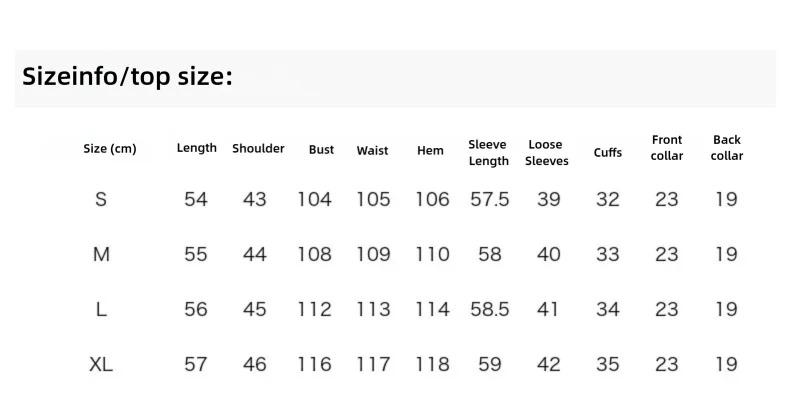Select the Sleeve Length column header
Viewport: 790px width, 414px height.
pyautogui.click(x=488, y=153)
